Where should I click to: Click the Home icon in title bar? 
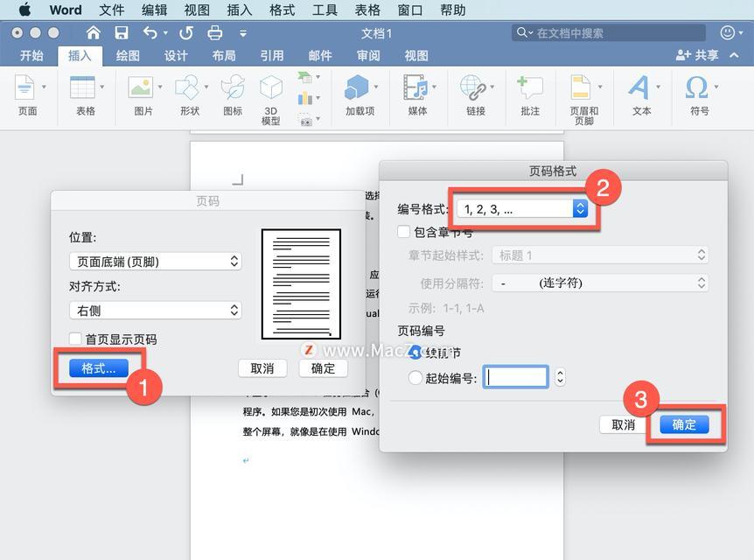(x=93, y=32)
